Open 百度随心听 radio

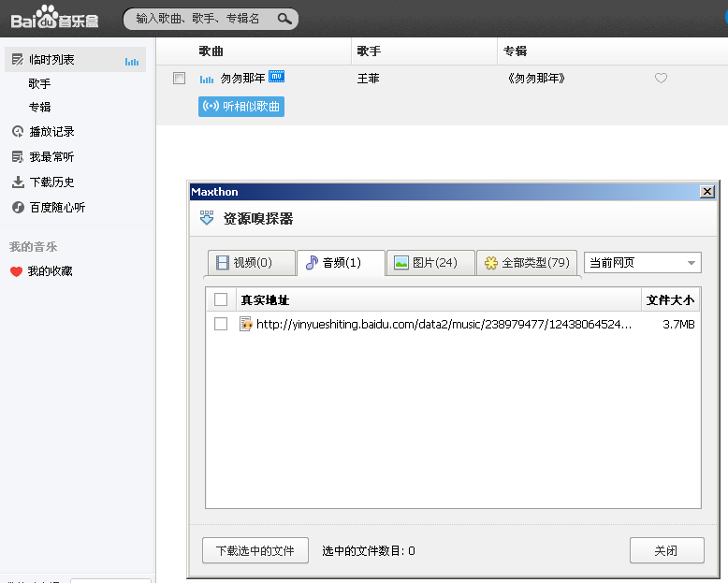(57, 207)
